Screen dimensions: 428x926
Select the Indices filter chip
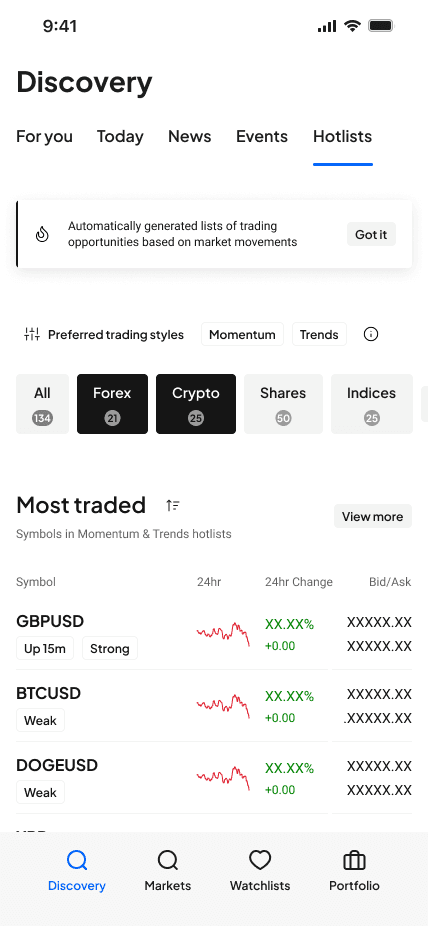click(371, 404)
